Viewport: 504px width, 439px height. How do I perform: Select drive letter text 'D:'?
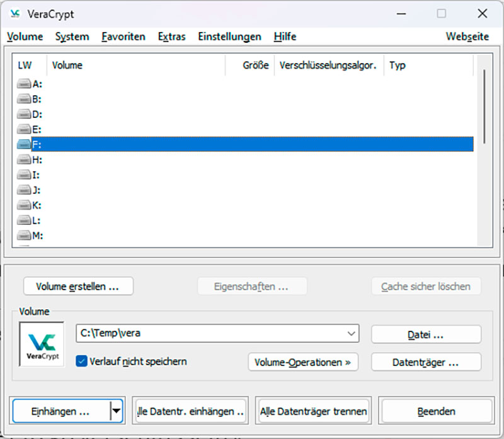[37, 114]
